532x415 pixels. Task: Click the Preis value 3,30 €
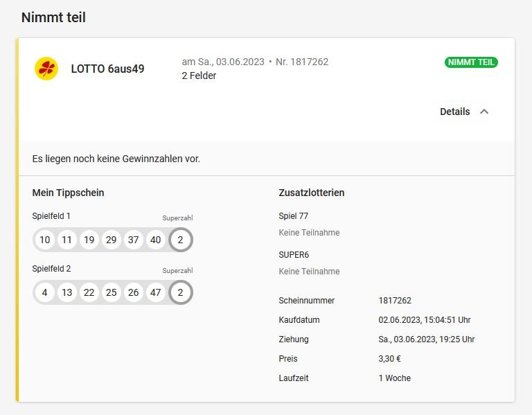click(x=389, y=359)
